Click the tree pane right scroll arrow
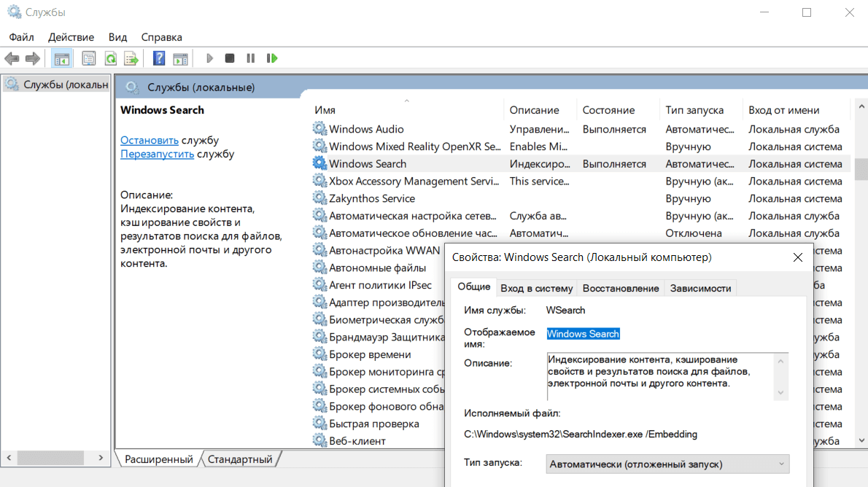This screenshot has width=868, height=487. click(101, 458)
